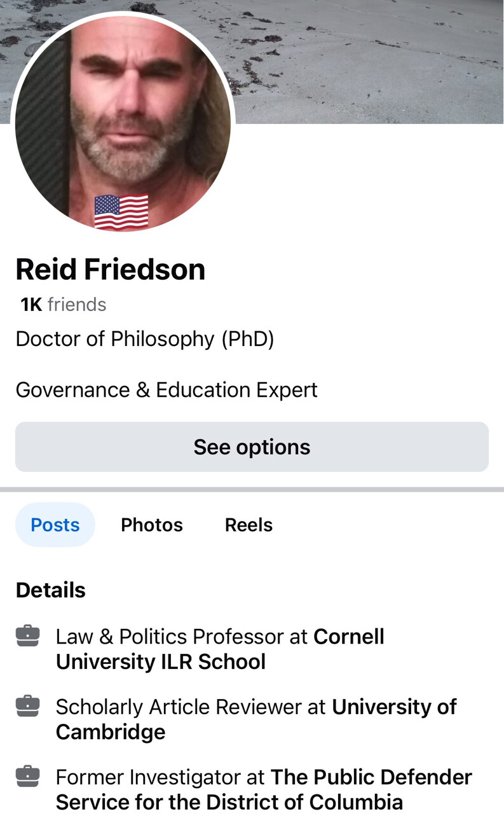Tap the Details section heading
504x823 pixels.
point(51,590)
